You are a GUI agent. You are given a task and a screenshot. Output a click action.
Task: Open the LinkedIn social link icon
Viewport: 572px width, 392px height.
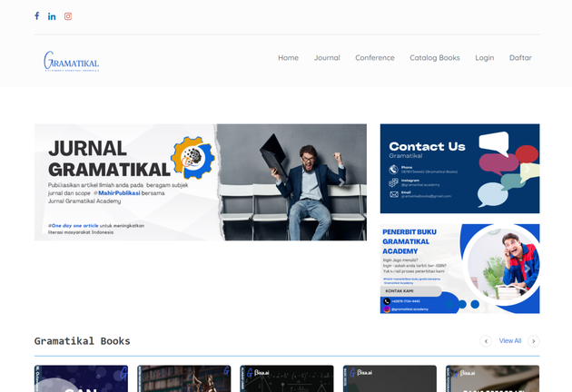tap(52, 16)
